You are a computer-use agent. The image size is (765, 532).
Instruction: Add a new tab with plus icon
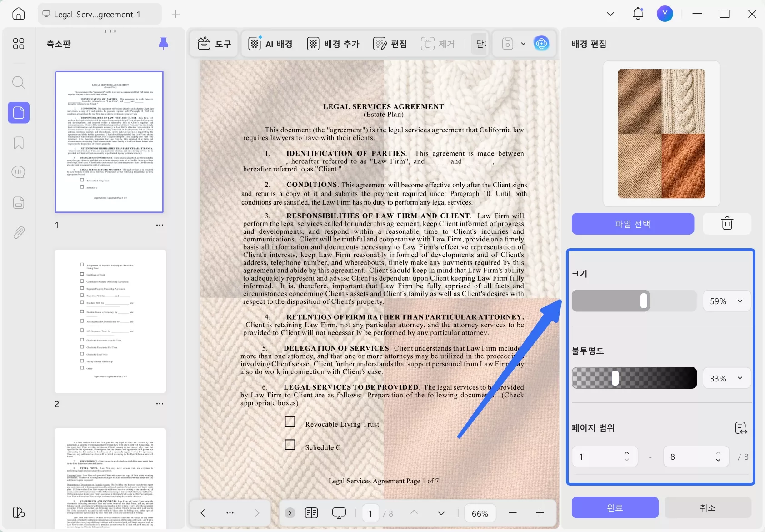click(x=176, y=14)
